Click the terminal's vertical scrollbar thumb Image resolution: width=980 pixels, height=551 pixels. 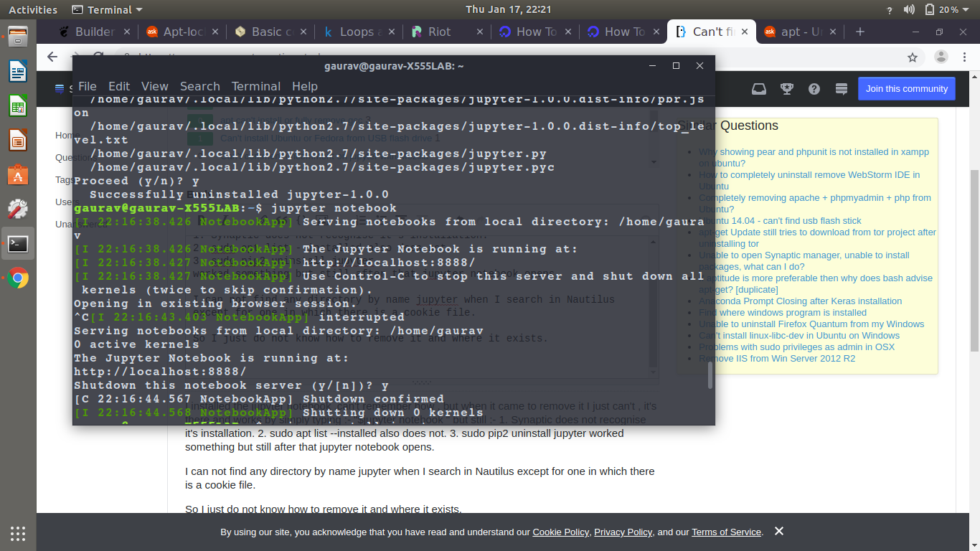click(710, 375)
